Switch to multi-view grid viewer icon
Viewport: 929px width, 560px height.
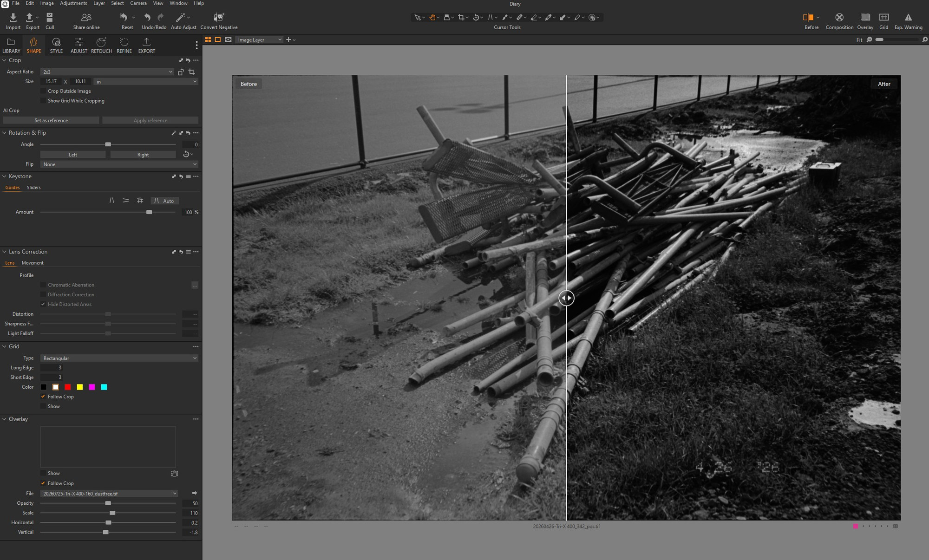pos(208,40)
